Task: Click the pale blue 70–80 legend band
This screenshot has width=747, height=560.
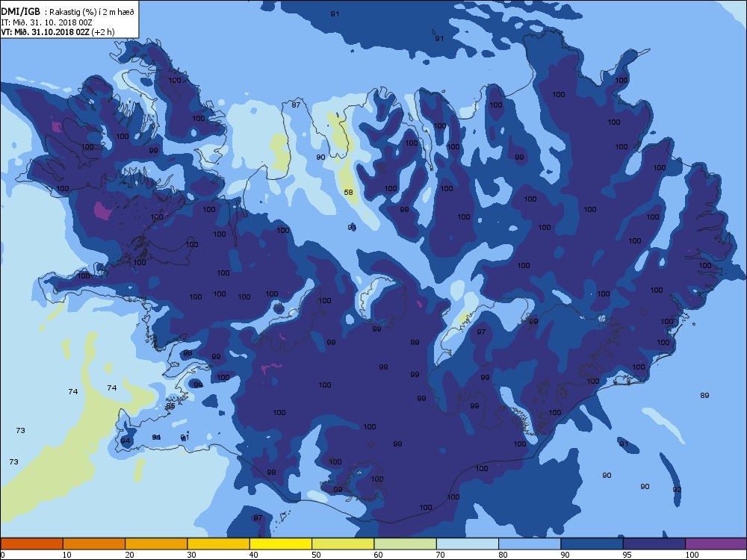Action: (x=468, y=544)
